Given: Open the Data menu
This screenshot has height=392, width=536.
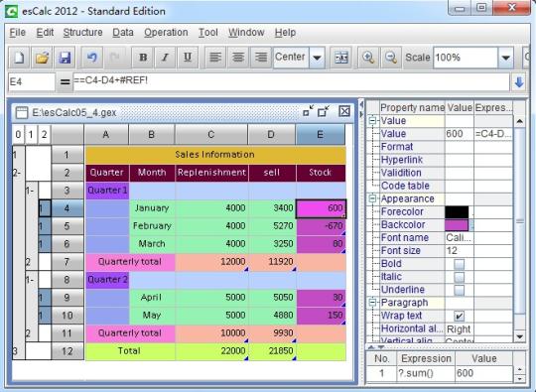Looking at the screenshot, I should point(123,33).
